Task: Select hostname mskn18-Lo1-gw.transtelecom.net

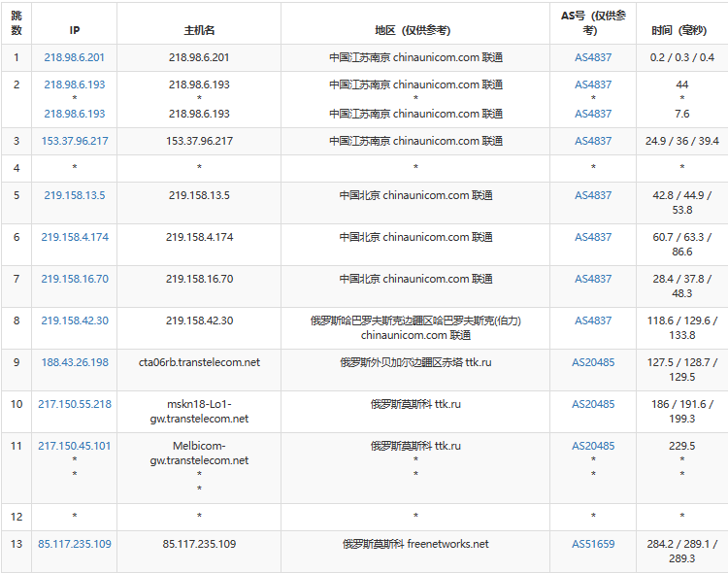Action: pyautogui.click(x=199, y=412)
